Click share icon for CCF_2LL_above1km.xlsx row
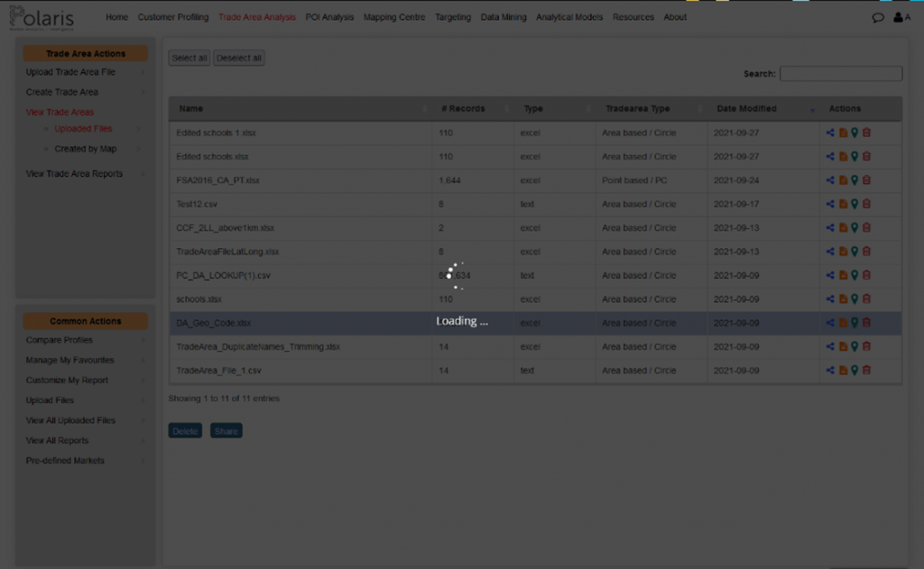This screenshot has width=924, height=569. 830,228
